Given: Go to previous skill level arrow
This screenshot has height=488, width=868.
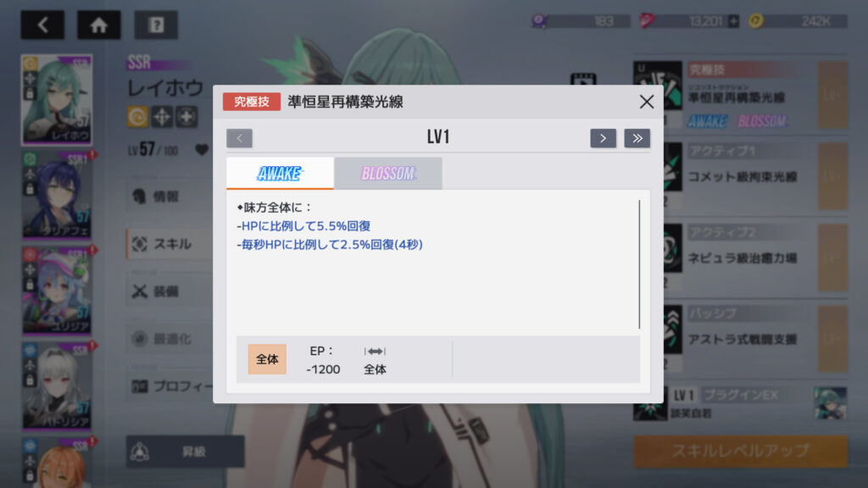Looking at the screenshot, I should pos(239,138).
